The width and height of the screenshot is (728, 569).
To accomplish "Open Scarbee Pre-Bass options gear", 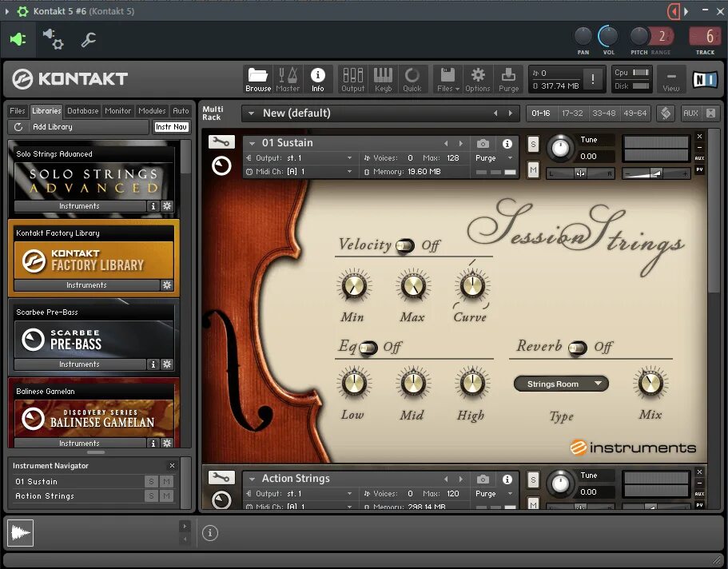I will click(x=167, y=364).
